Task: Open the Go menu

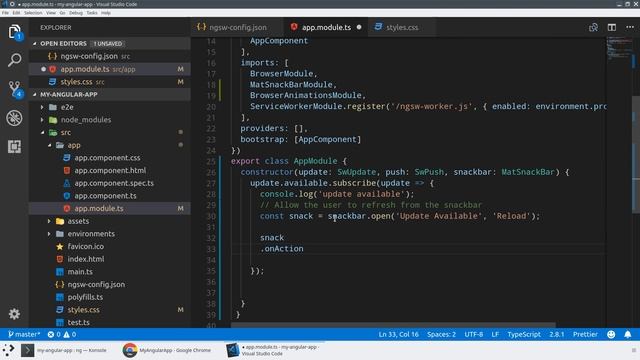Action: pyautogui.click(x=62, y=13)
